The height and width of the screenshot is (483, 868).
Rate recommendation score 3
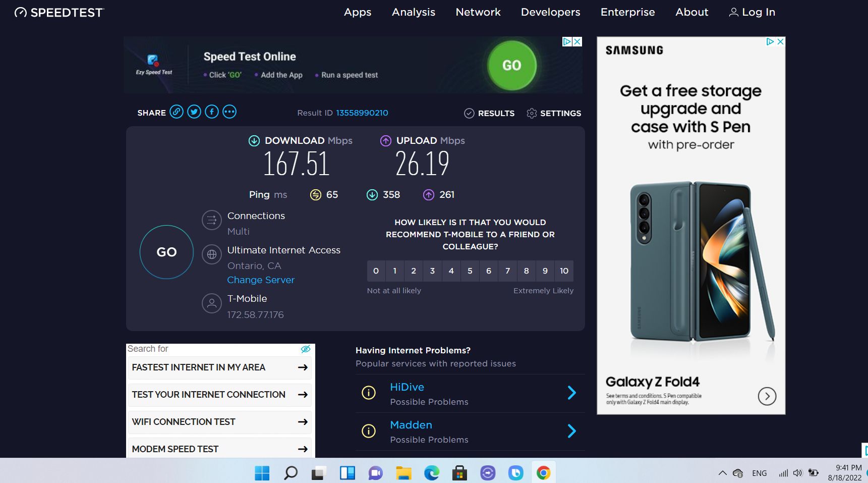pyautogui.click(x=432, y=271)
